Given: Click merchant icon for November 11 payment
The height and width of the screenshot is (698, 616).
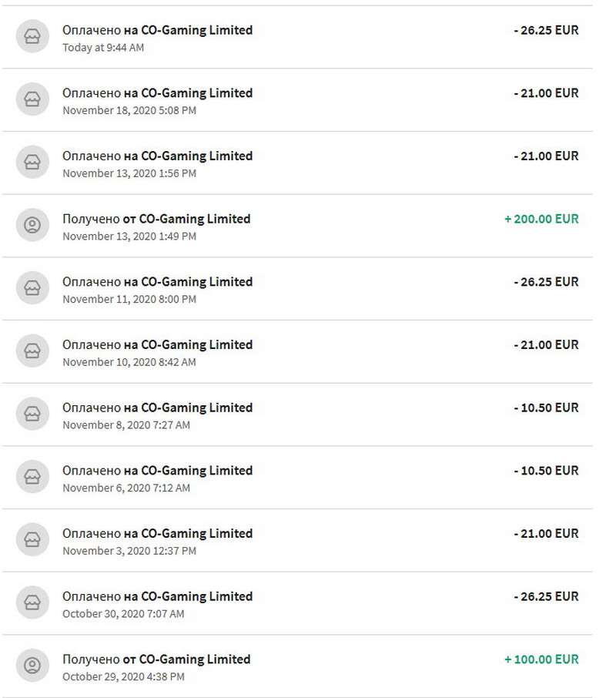Looking at the screenshot, I should tap(32, 289).
